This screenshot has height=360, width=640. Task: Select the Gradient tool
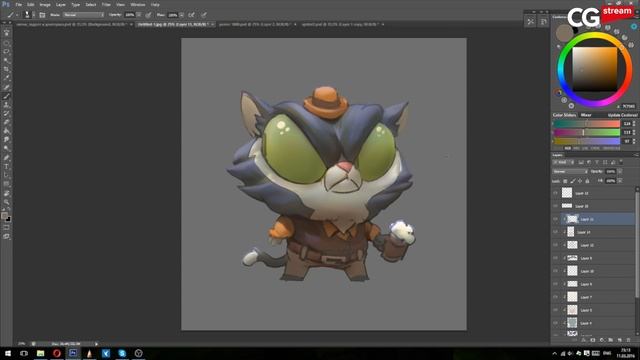(x=6, y=131)
